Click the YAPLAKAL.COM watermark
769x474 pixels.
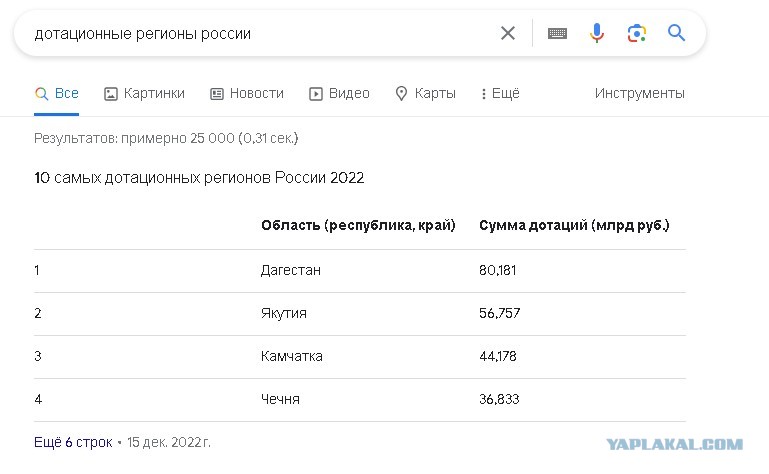[x=674, y=445]
